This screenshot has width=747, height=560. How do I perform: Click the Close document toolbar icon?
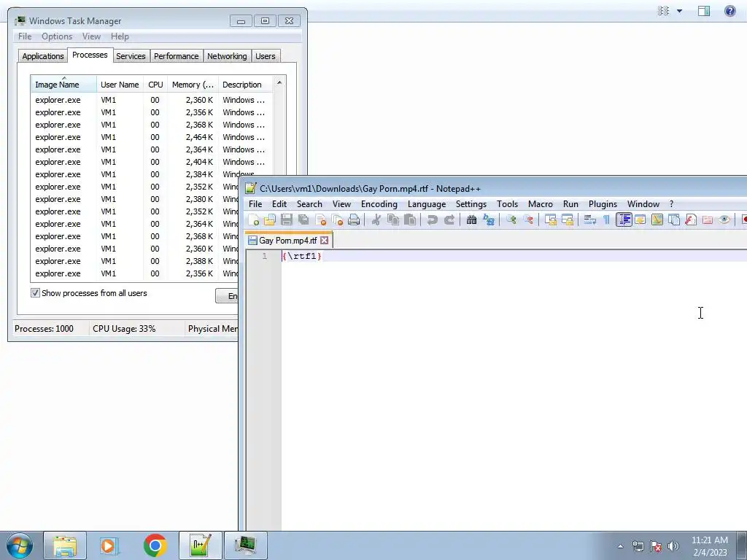pos(321,219)
